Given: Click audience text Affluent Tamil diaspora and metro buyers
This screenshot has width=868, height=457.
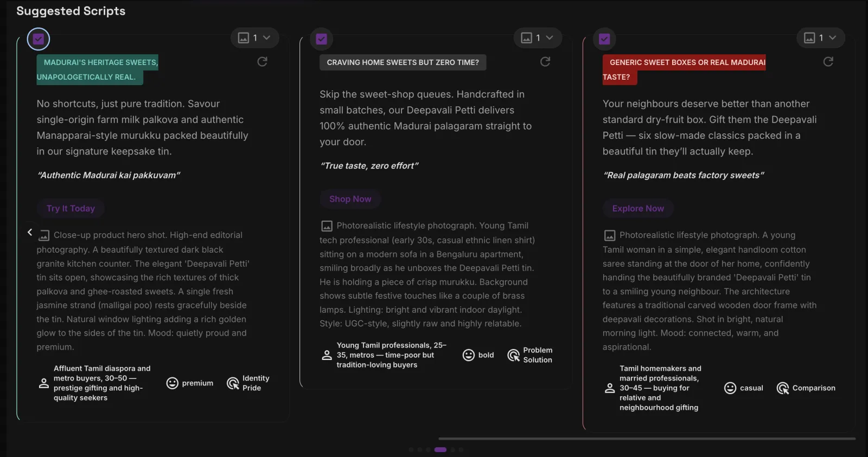Looking at the screenshot, I should pyautogui.click(x=102, y=383).
